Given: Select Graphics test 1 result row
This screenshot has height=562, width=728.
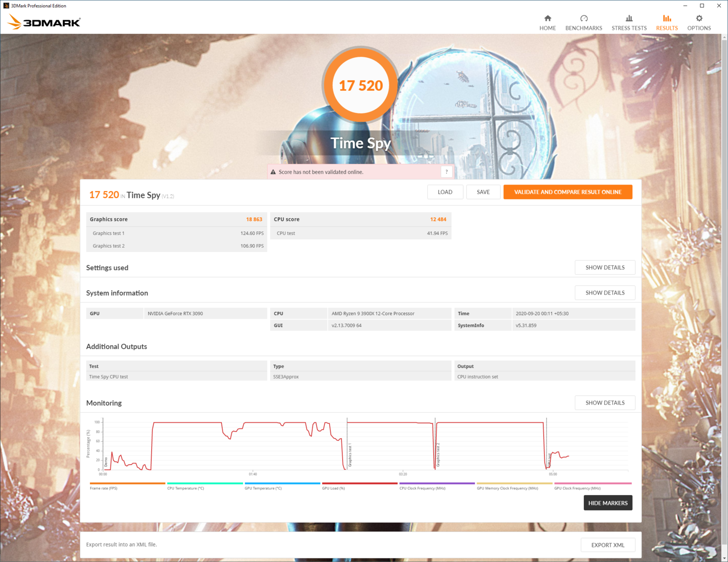Looking at the screenshot, I should pos(176,233).
